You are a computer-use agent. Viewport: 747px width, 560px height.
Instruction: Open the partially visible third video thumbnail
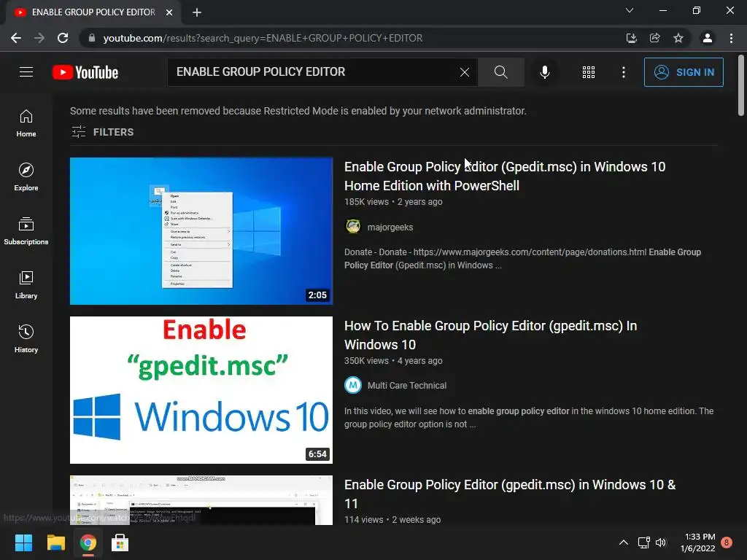(201, 500)
